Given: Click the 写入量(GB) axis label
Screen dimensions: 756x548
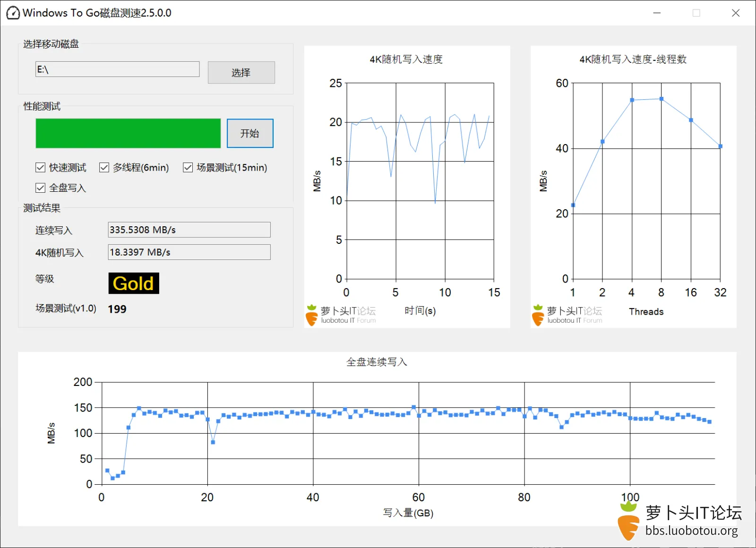Looking at the screenshot, I should pos(408,513).
